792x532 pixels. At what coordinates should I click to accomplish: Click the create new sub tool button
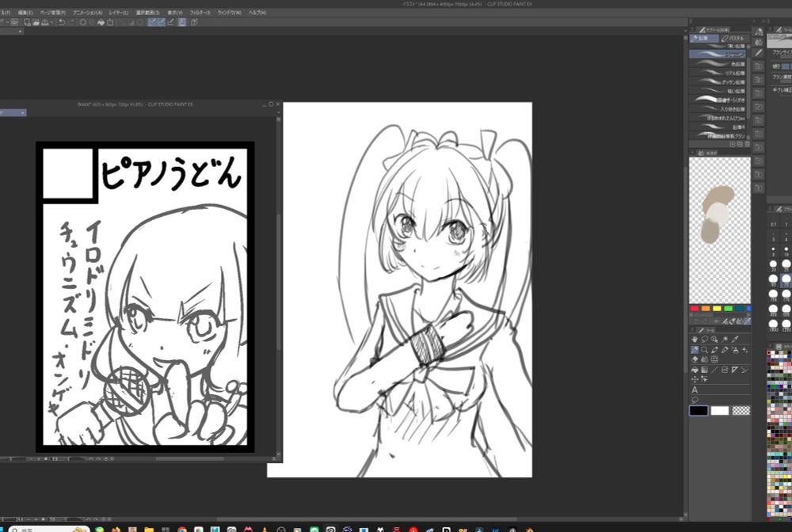740,144
